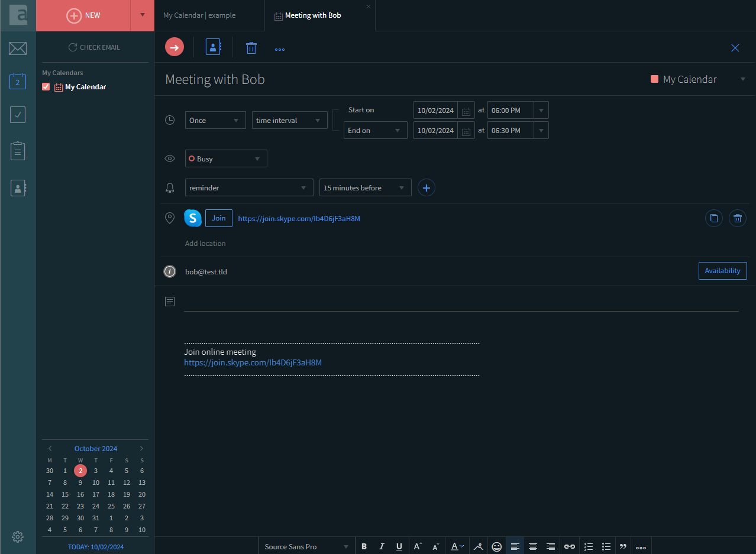Switch to My Calendar | example tab

(199, 15)
